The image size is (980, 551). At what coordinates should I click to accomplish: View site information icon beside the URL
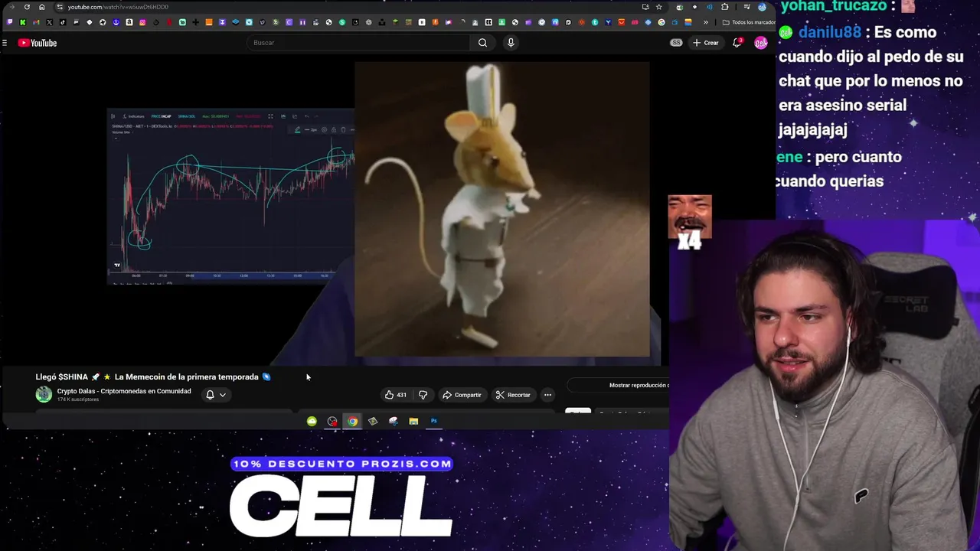coord(60,7)
